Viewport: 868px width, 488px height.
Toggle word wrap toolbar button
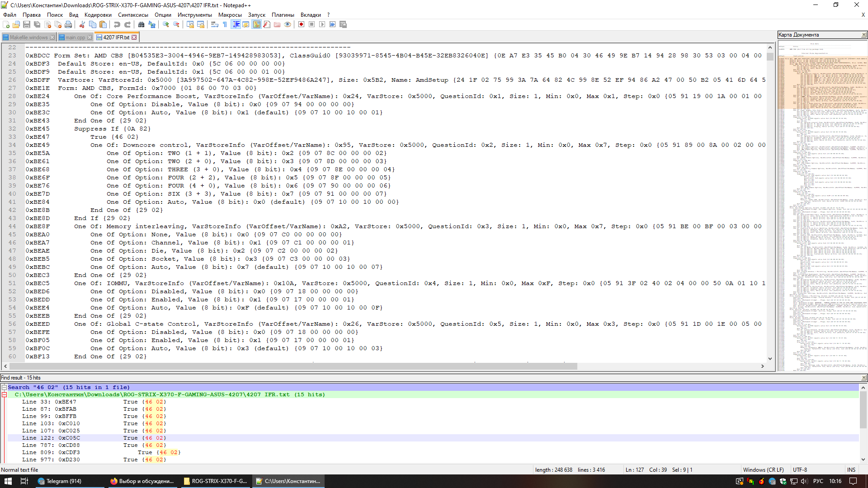click(x=215, y=24)
